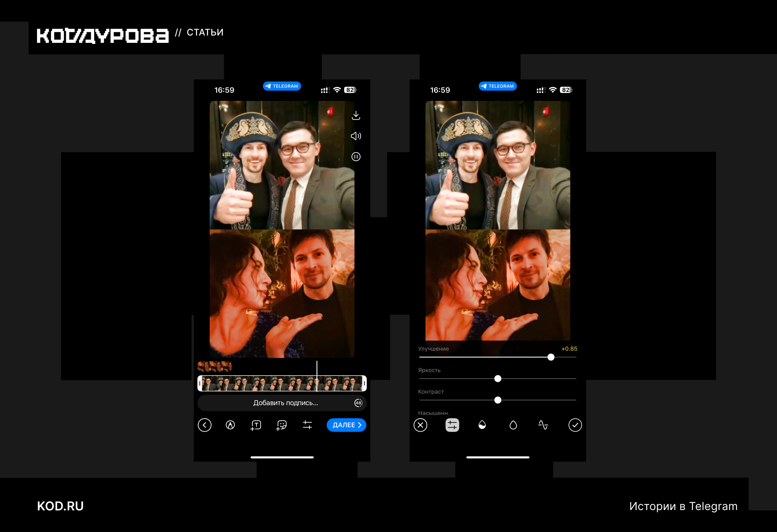Image resolution: width=777 pixels, height=532 pixels.
Task: Open the tint half-filled drop icon
Action: pos(482,425)
